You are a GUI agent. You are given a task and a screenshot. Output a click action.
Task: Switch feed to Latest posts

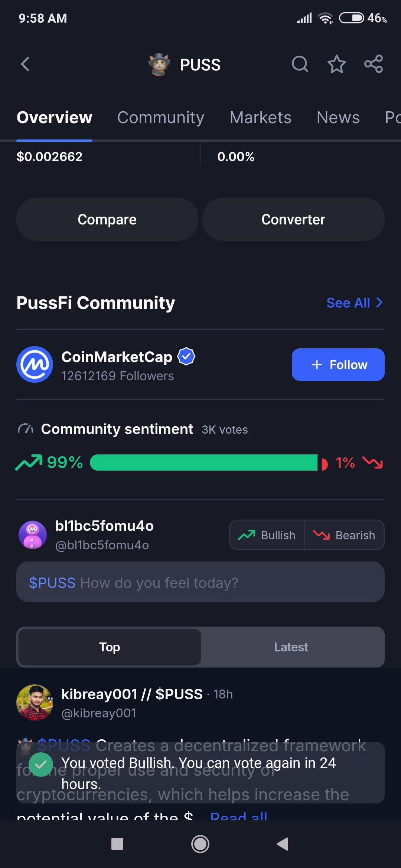(x=292, y=647)
